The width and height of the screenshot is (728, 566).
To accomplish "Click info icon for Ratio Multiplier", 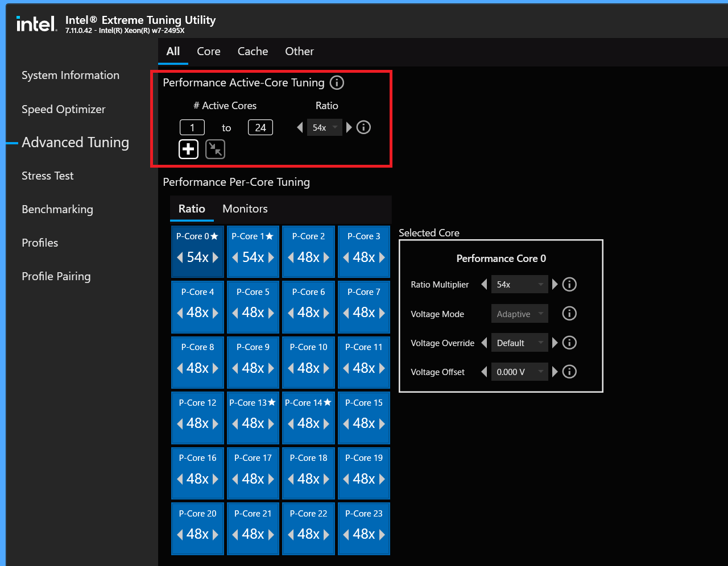I will pyautogui.click(x=569, y=285).
